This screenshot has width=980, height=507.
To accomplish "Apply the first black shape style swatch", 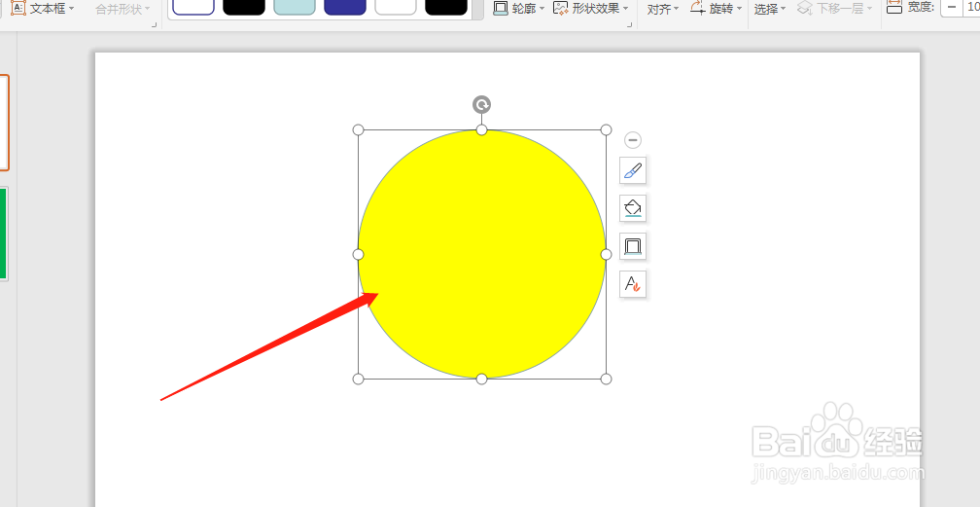I will (244, 6).
